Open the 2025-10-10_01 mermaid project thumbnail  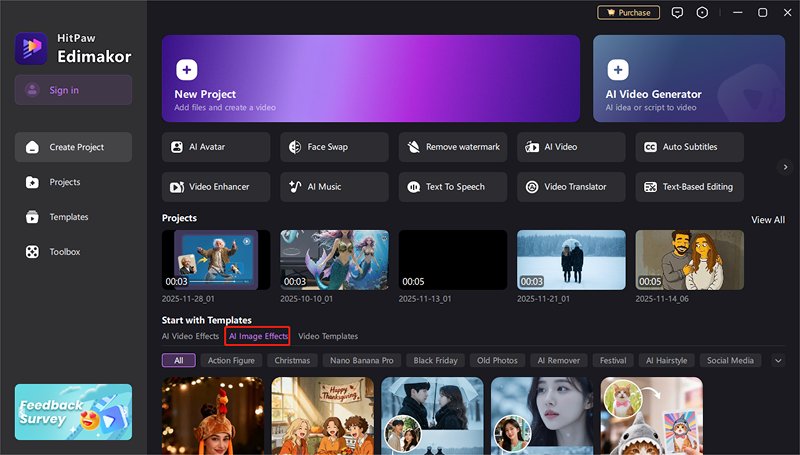pos(334,260)
